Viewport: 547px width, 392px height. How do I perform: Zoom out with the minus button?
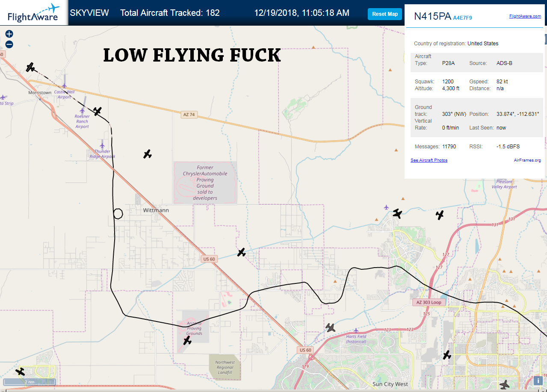coord(9,44)
